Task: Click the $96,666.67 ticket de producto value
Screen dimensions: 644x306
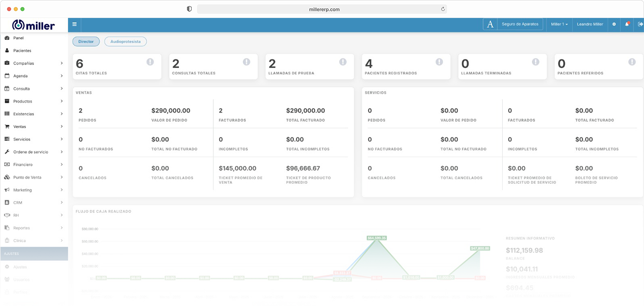Action: 303,168
